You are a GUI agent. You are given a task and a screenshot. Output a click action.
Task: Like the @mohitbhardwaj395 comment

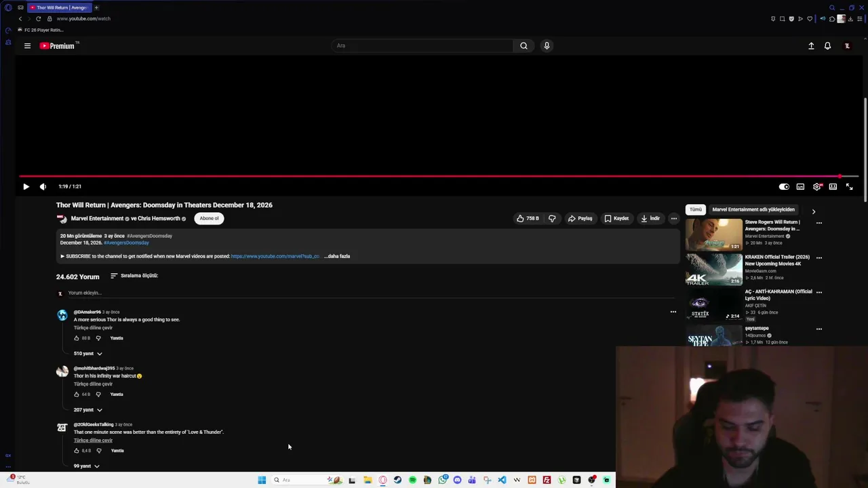point(77,394)
